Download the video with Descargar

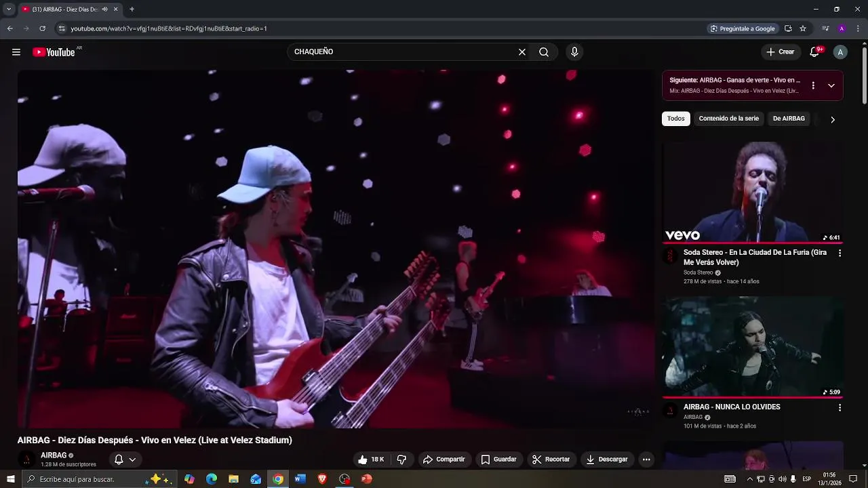(607, 460)
